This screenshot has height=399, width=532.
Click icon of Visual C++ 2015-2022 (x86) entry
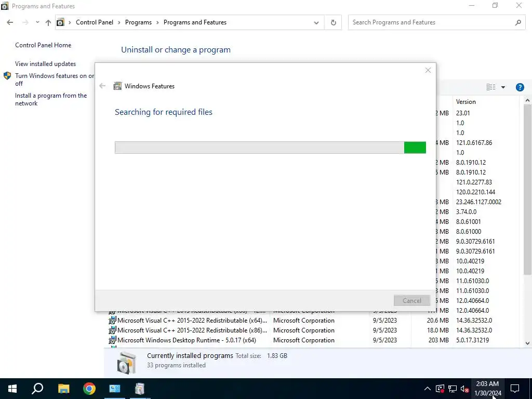click(112, 330)
